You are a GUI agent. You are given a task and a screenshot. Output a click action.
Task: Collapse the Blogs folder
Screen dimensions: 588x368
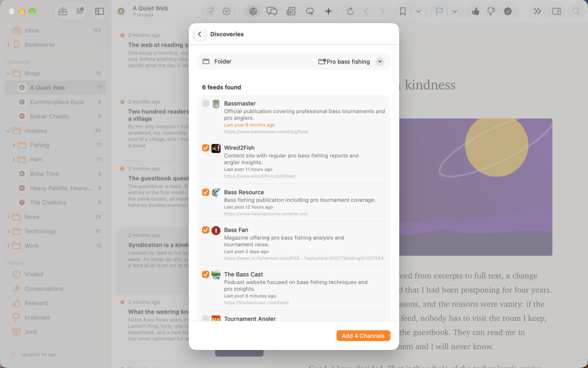click(x=8, y=73)
